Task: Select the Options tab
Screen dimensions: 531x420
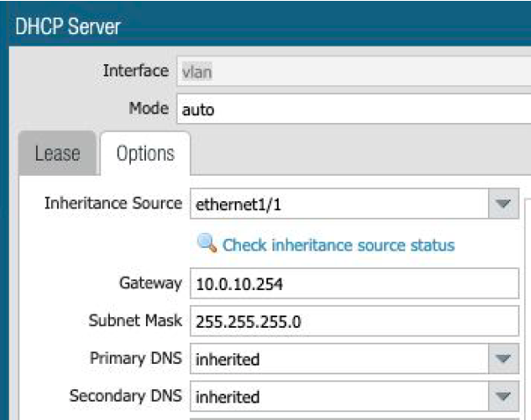Action: (x=145, y=154)
